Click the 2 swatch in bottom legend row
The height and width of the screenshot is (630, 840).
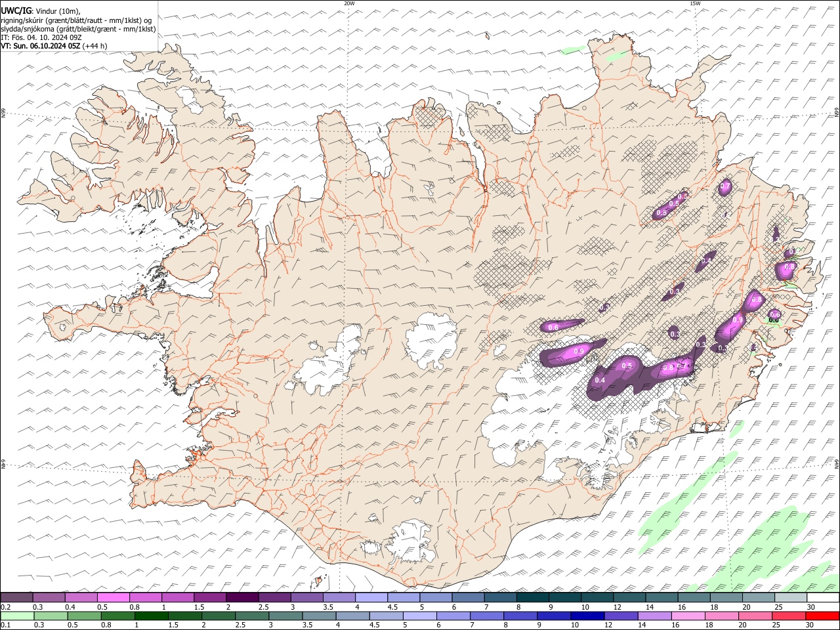[x=218, y=616]
